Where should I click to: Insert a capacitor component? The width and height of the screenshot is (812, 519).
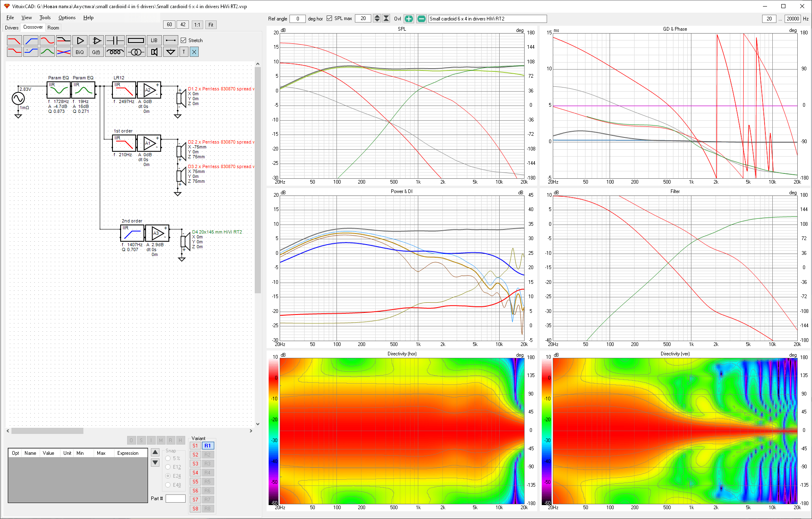pyautogui.click(x=114, y=40)
